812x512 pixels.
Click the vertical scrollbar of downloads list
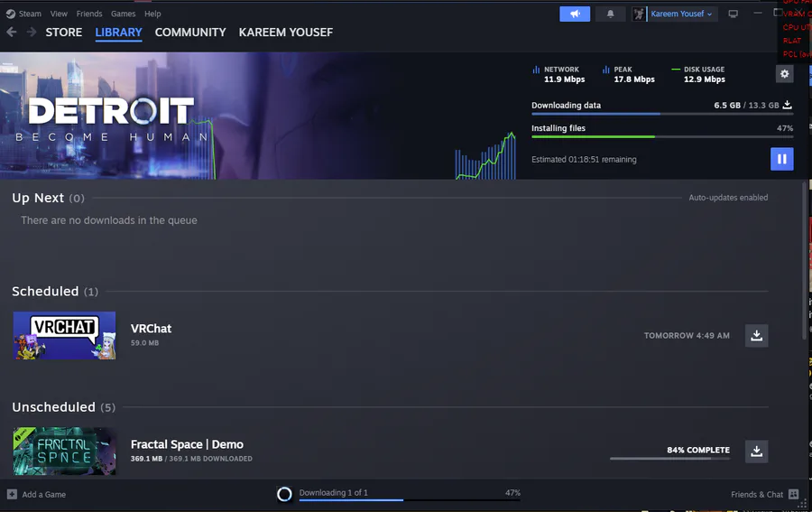tap(804, 259)
